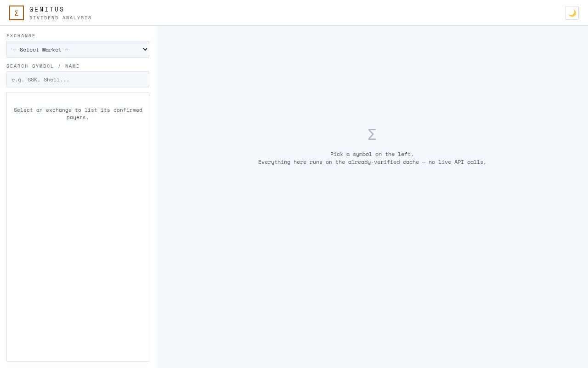588x368 pixels.
Task: Click the large gray Sigma placeholder icon
Action: click(372, 134)
